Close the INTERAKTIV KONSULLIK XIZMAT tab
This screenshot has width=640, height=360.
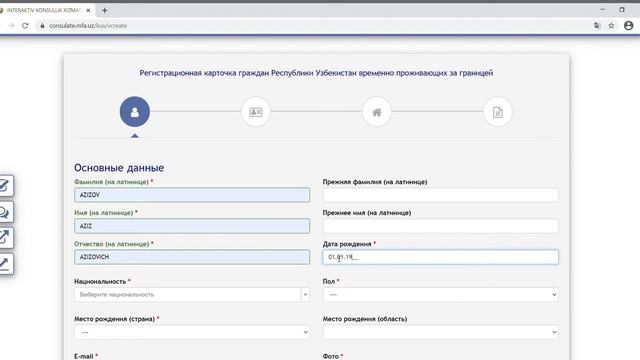[88, 10]
